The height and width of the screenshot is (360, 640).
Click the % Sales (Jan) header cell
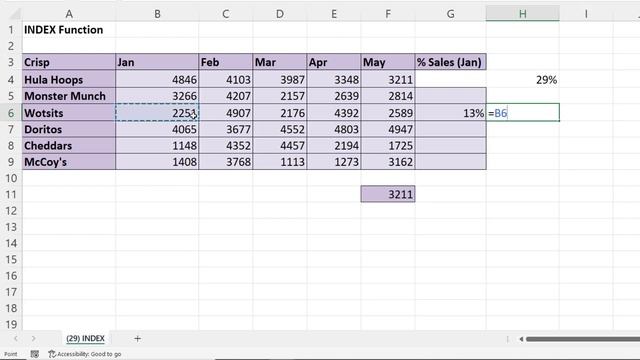pyautogui.click(x=451, y=62)
